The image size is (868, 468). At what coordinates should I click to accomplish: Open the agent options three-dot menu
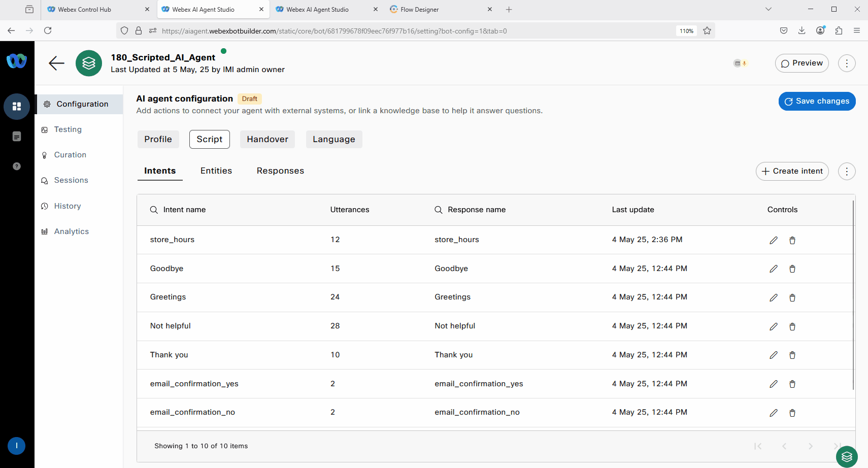coord(846,63)
